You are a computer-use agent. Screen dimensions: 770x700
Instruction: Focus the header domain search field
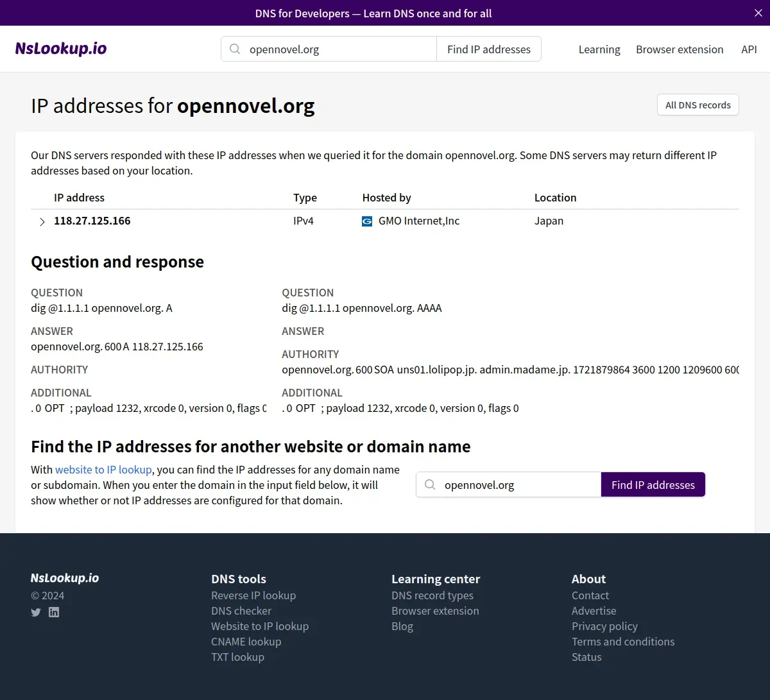click(x=329, y=49)
